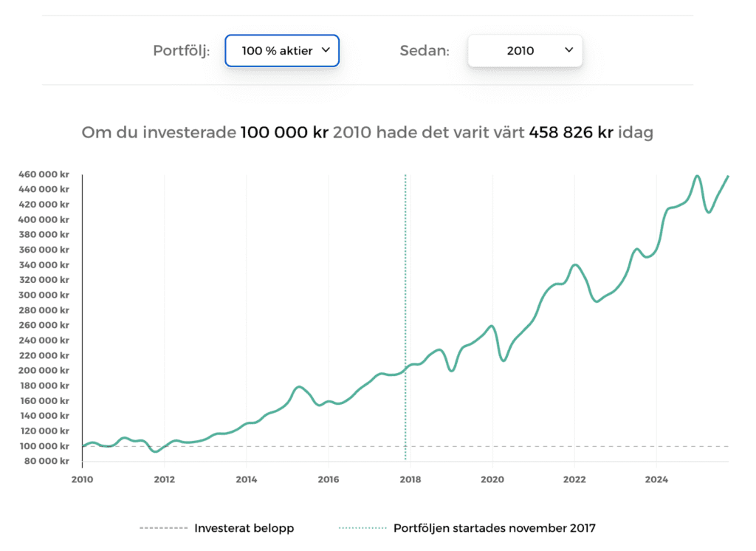Click the 458 826 kr value in the headline
The height and width of the screenshot is (551, 756).
pos(571,133)
